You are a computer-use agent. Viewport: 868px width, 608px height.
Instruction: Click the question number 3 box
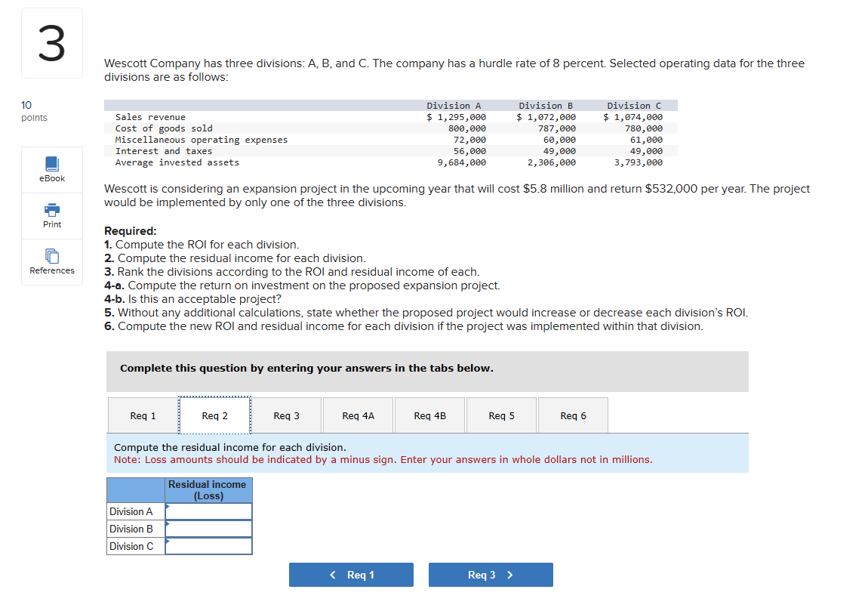[x=52, y=43]
